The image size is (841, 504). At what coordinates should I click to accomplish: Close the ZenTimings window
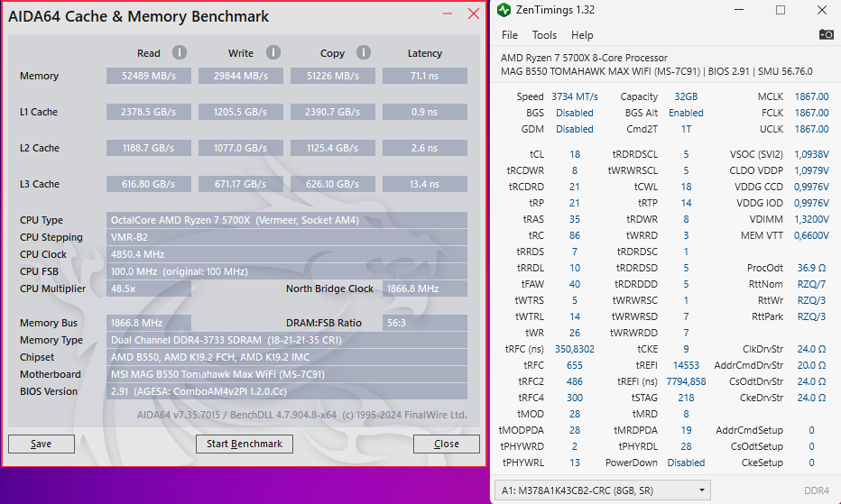(x=822, y=10)
